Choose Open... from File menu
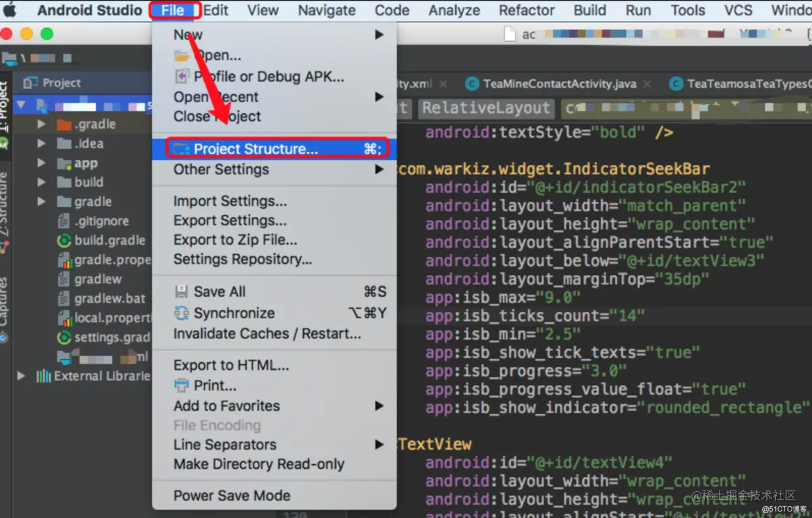Image resolution: width=812 pixels, height=518 pixels. coord(274,56)
